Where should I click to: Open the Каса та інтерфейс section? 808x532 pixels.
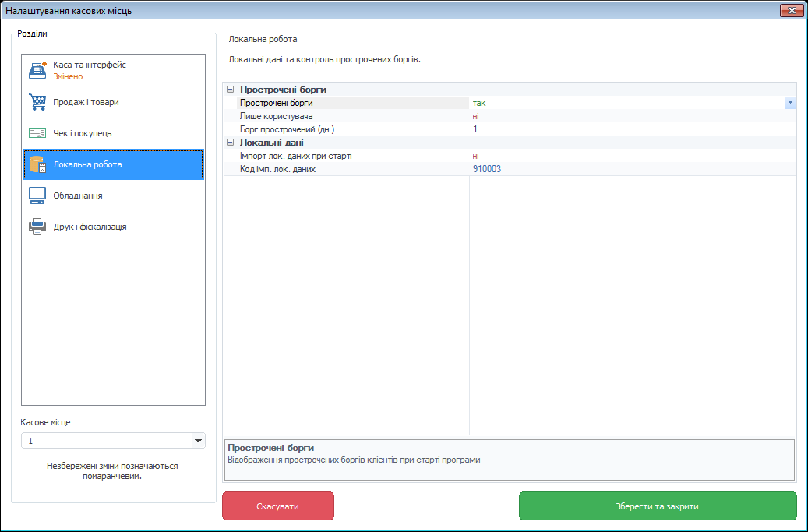tap(113, 71)
